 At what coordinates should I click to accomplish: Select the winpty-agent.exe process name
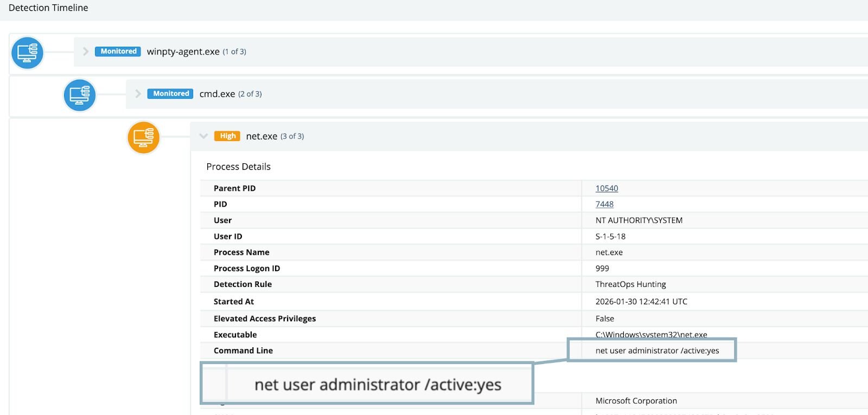[x=183, y=52]
